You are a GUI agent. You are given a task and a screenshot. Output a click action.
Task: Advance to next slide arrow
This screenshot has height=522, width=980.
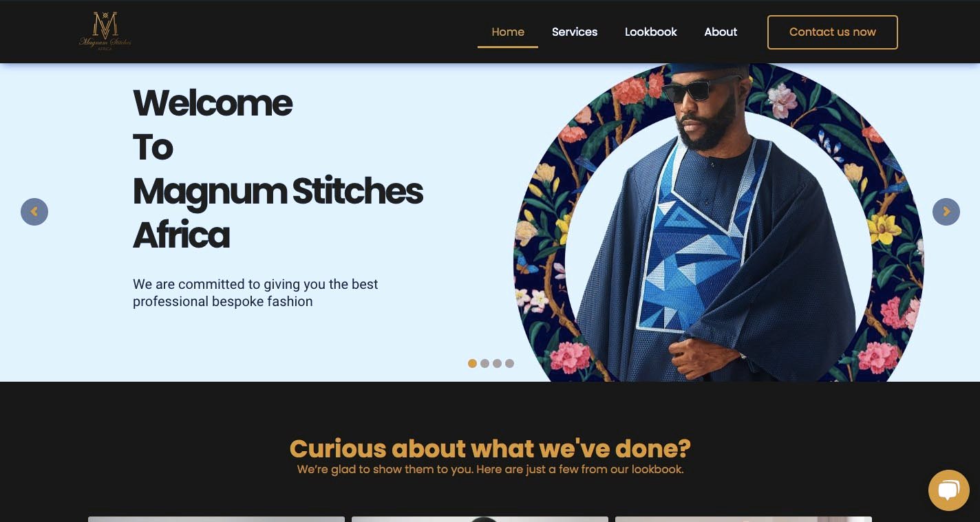click(946, 212)
